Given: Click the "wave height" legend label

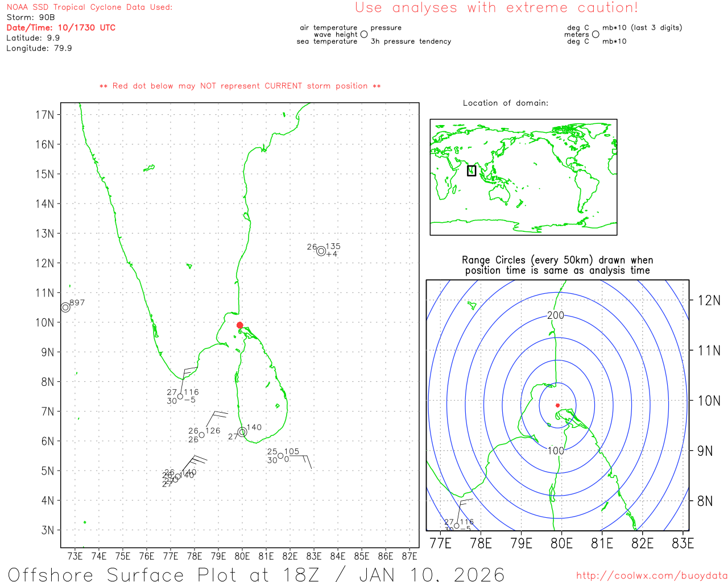Looking at the screenshot, I should [336, 35].
